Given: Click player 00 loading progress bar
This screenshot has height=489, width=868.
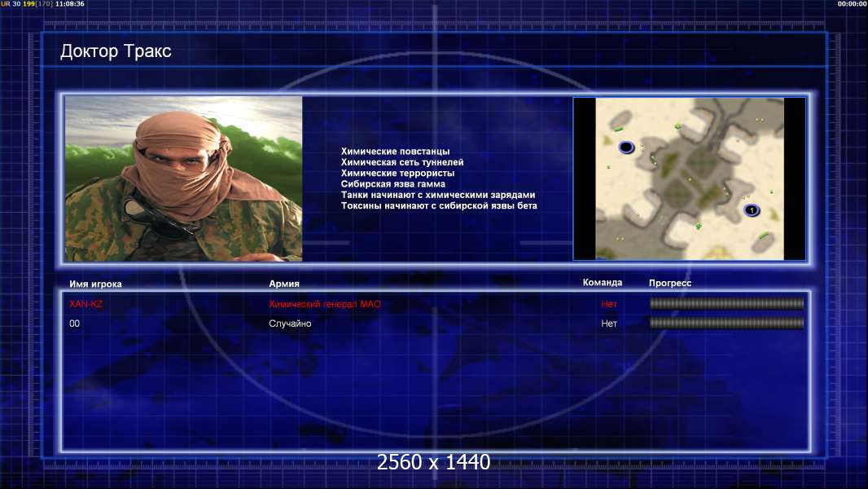Looking at the screenshot, I should 726,323.
